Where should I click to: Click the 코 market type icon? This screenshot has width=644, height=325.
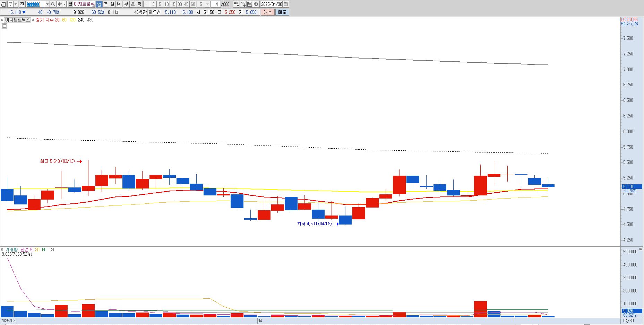coord(70,4)
